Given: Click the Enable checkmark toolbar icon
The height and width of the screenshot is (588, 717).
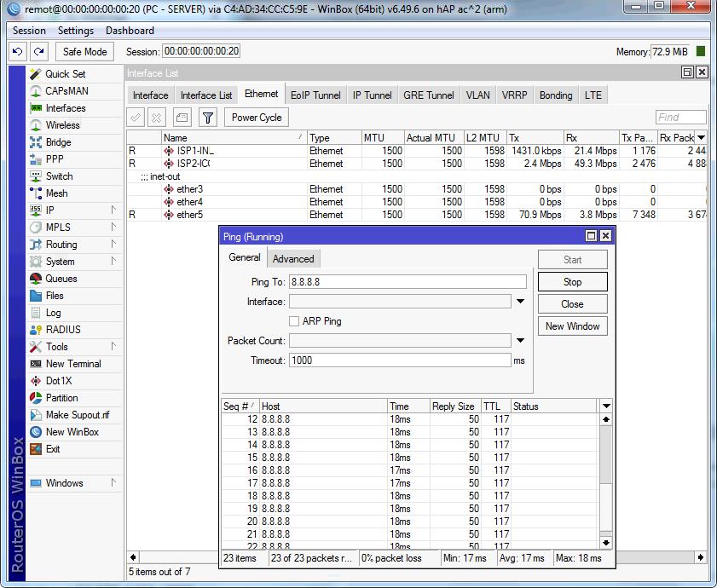Looking at the screenshot, I should click(136, 118).
